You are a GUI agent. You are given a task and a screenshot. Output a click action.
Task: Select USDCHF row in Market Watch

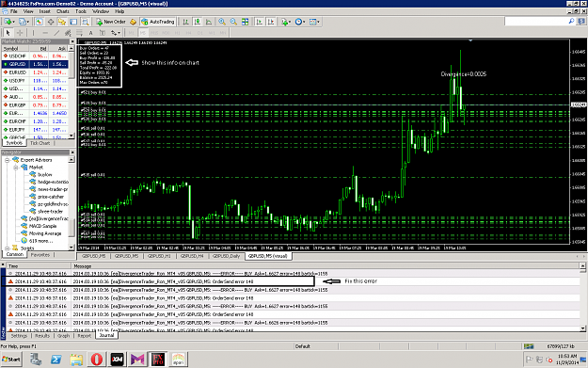(x=35, y=56)
